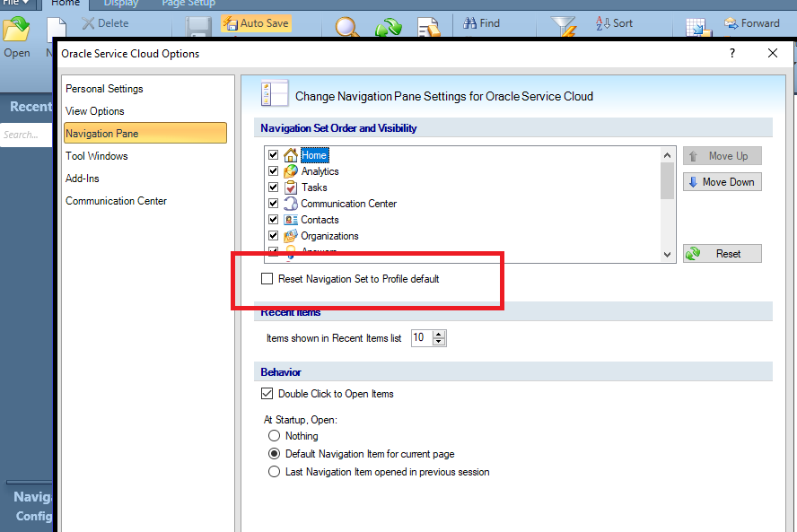Screen dimensions: 797x532
Task: Select the Contacts entry text in list
Action: coord(320,220)
